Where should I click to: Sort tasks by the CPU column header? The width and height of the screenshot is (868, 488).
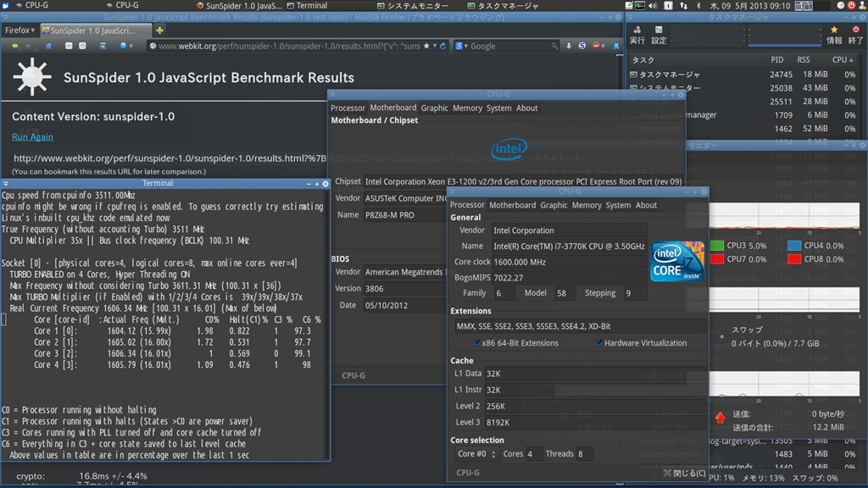840,60
